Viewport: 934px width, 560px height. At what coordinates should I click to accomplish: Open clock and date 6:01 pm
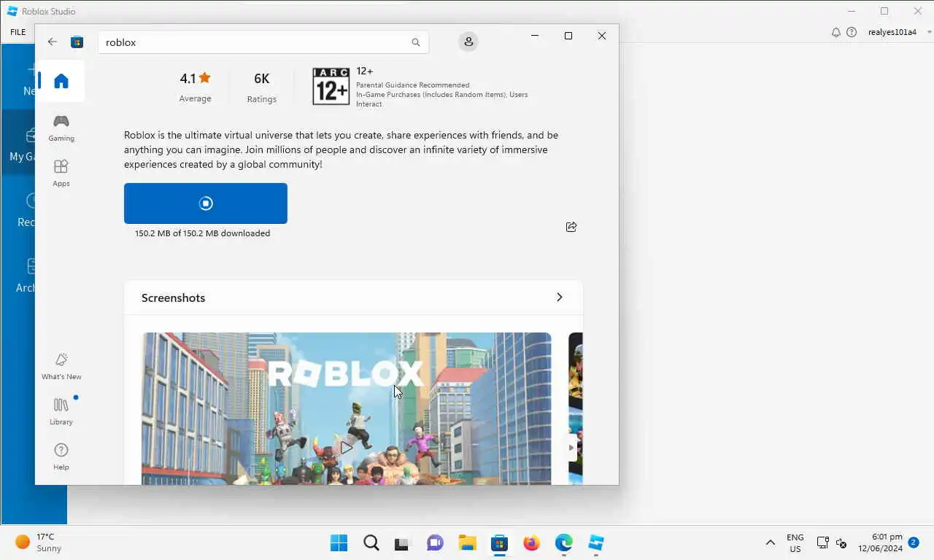coord(880,543)
